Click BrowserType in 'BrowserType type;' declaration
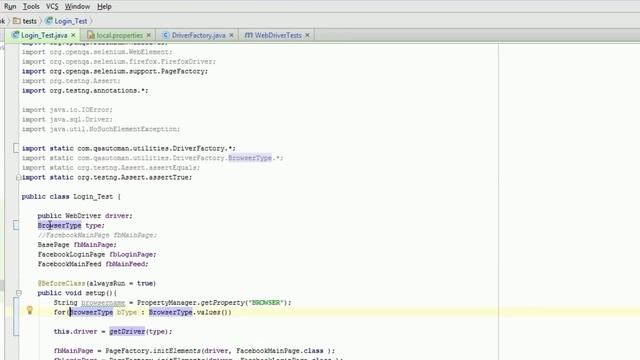Viewport: 640px width, 360px height. point(59,225)
